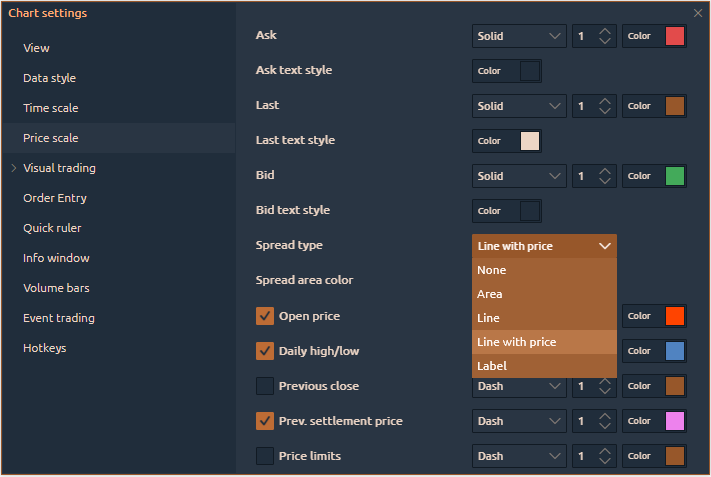711x477 pixels.
Task: Open the Ask line style dropdown
Action: pos(518,36)
